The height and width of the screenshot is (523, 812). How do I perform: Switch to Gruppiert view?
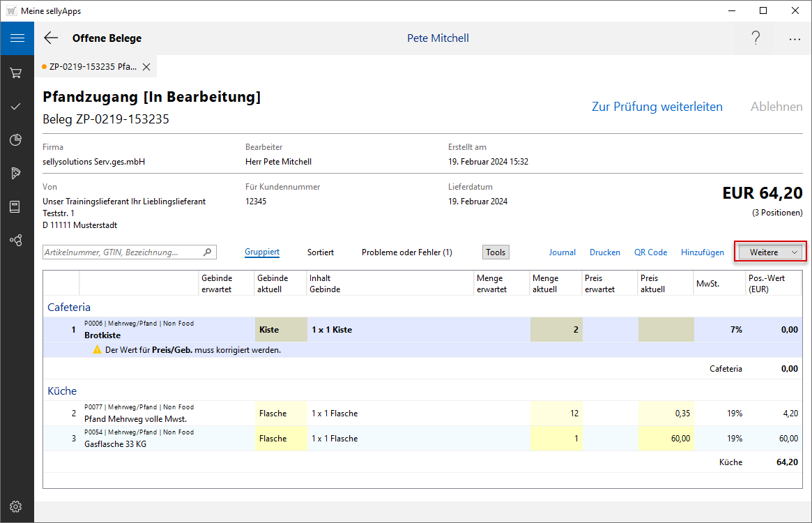[262, 252]
